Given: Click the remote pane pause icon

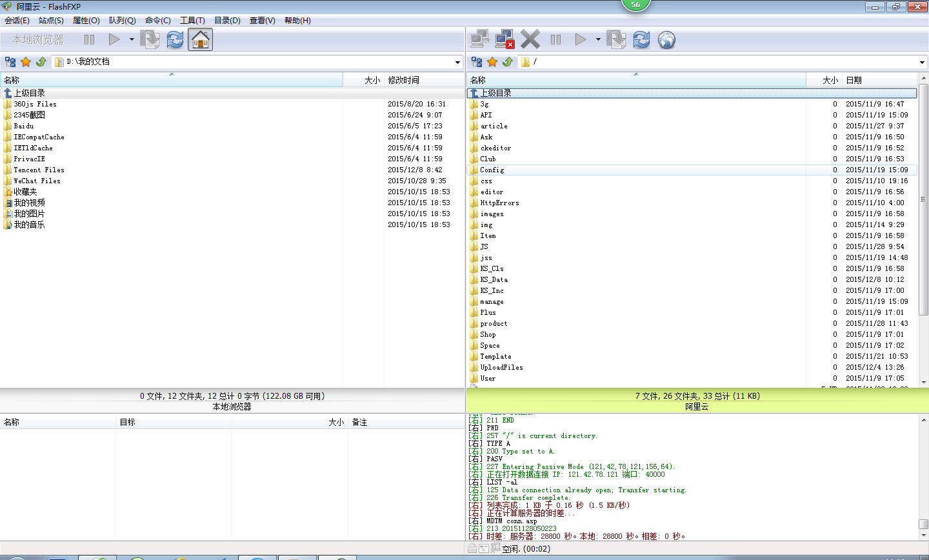Looking at the screenshot, I should [x=555, y=40].
